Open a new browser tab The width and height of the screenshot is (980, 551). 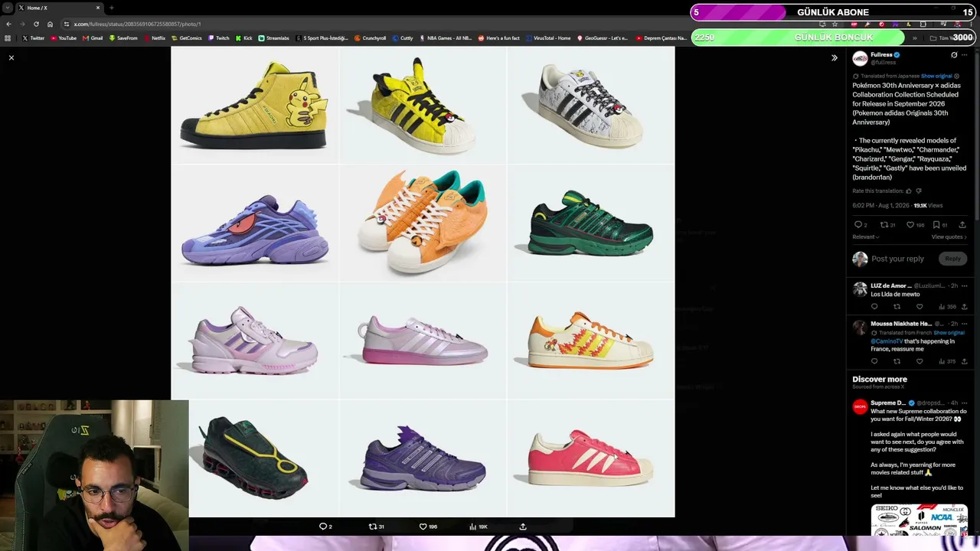click(112, 8)
